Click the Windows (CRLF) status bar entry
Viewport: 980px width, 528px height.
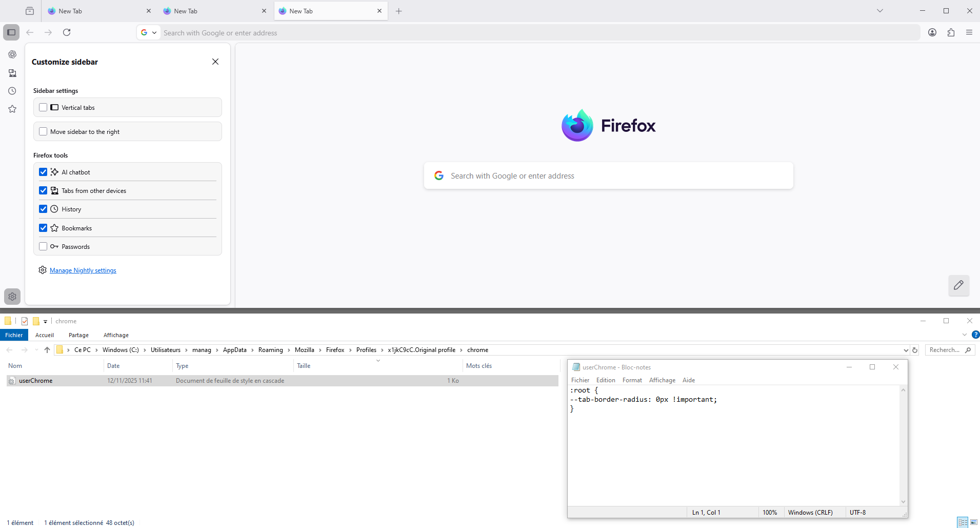point(810,512)
